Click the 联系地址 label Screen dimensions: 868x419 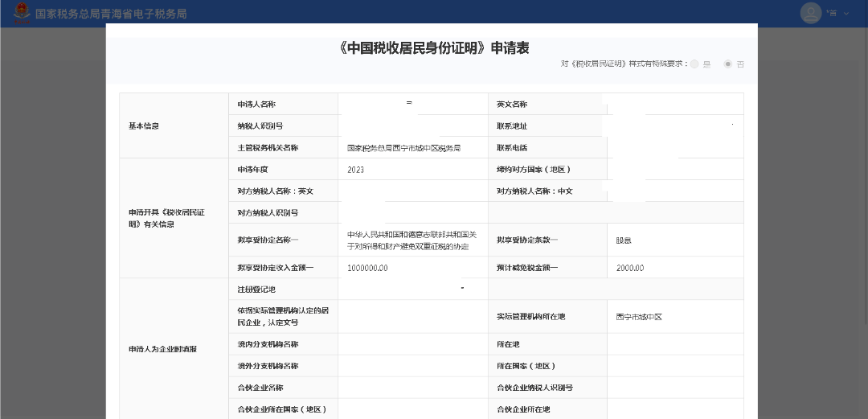click(512, 125)
